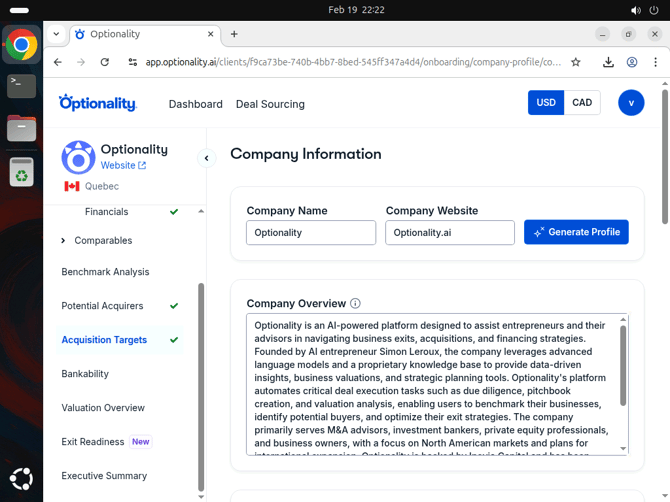The image size is (670, 502).
Task: Open the tab search dropdown arrow
Action: click(56, 34)
